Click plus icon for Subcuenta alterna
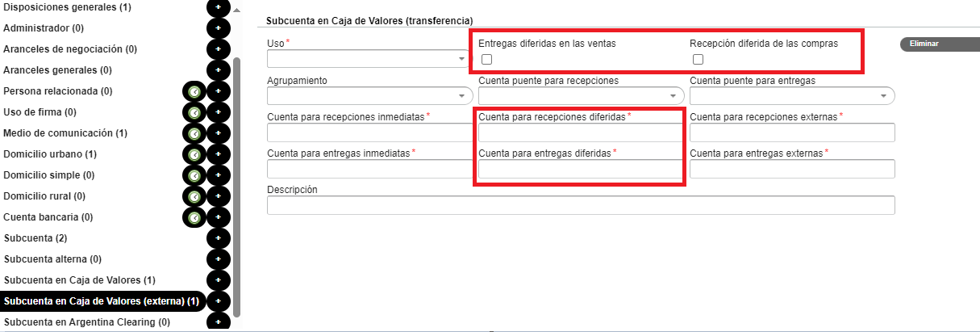 click(x=218, y=259)
